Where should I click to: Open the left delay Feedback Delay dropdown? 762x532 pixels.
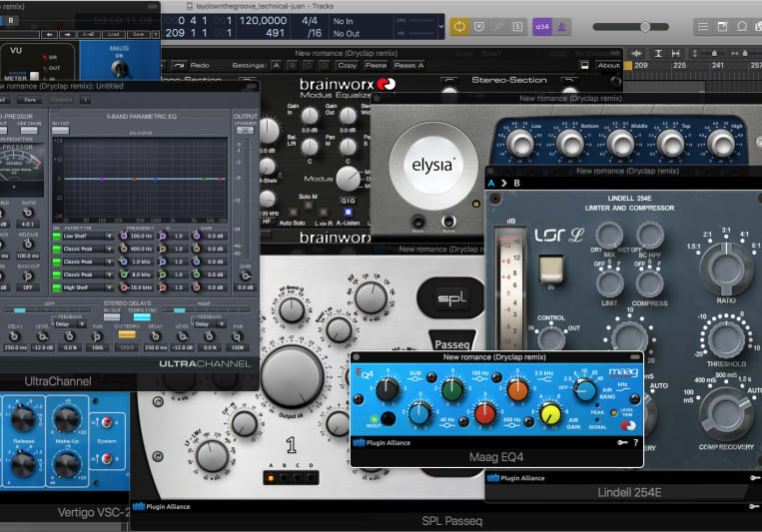70,324
